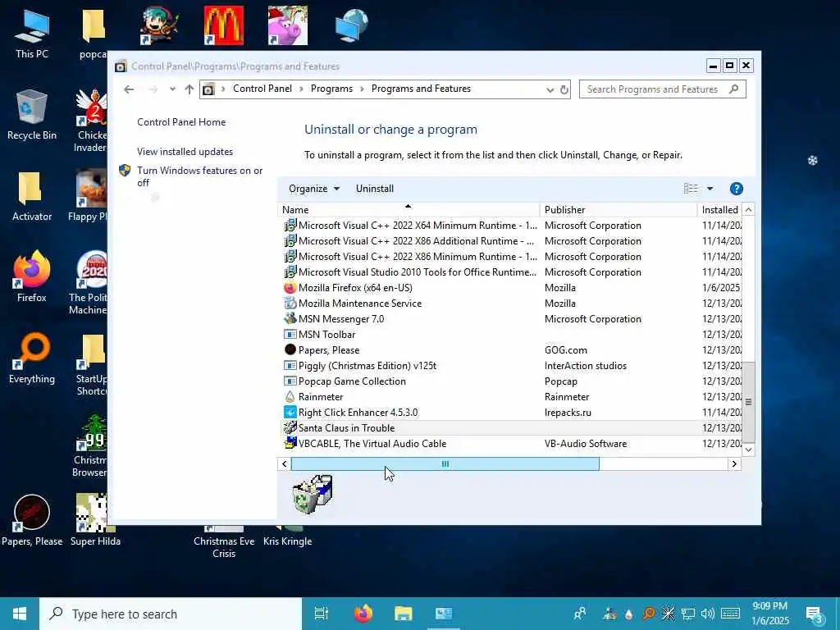This screenshot has width=840, height=630.
Task: Go back with the Back arrow
Action: pos(129,89)
